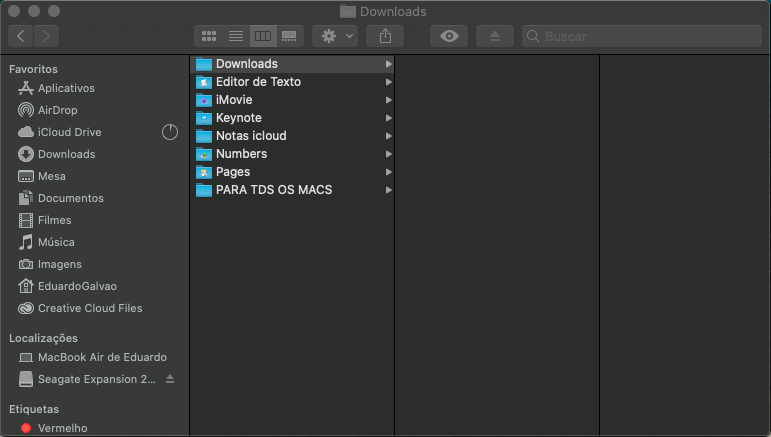Open iCloud Drive in sidebar
This screenshot has width=771, height=437.
click(x=69, y=132)
